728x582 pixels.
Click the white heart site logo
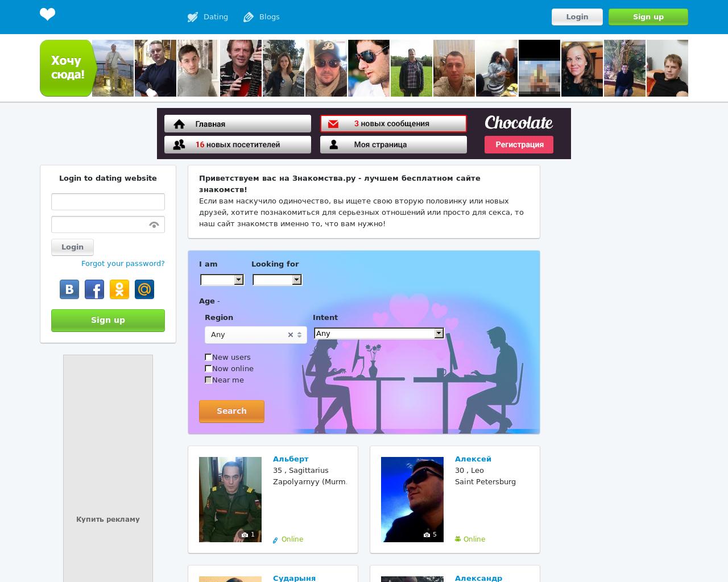click(48, 14)
